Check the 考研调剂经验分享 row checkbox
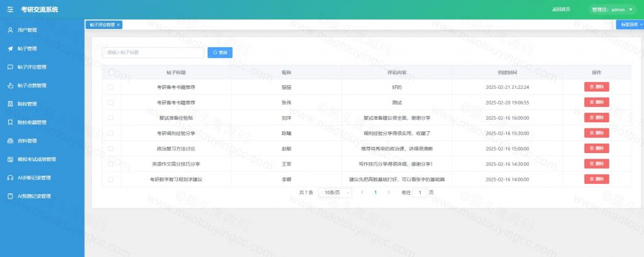 coord(111,134)
